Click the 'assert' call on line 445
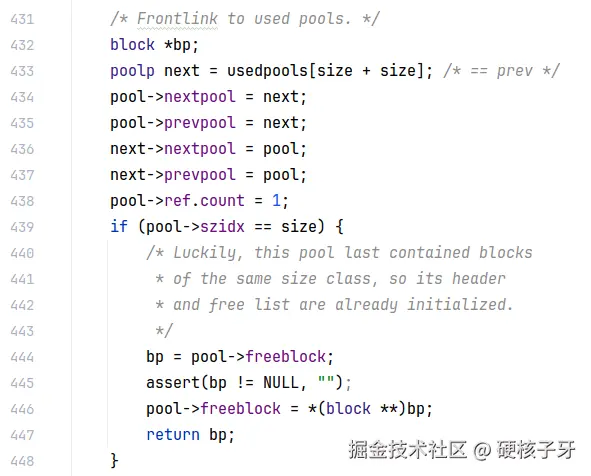Image resolution: width=591 pixels, height=476 pixels. tap(173, 383)
